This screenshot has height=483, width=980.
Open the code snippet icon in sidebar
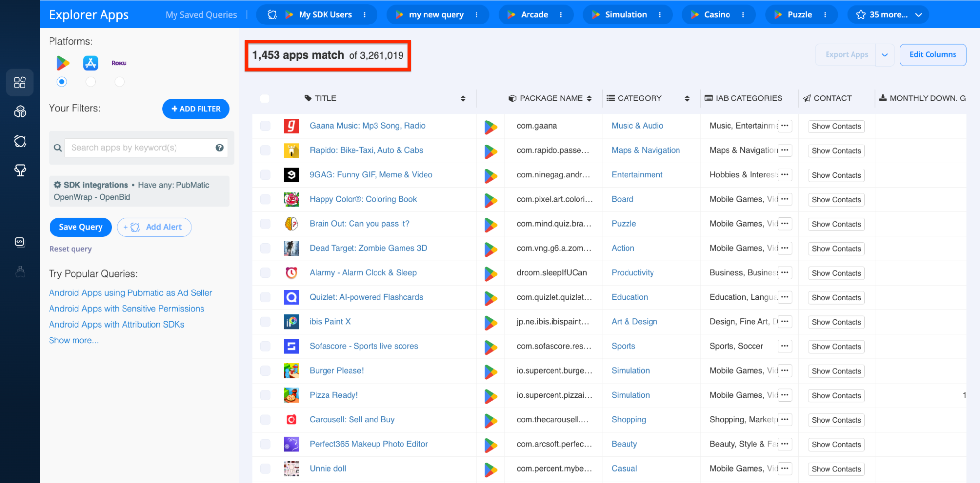click(20, 241)
